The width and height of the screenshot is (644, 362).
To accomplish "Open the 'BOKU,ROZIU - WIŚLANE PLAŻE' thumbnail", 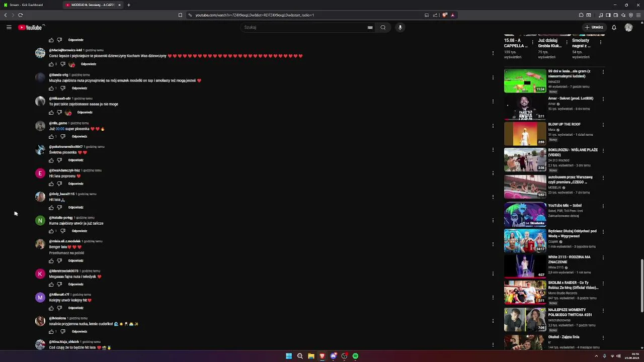I will [525, 160].
